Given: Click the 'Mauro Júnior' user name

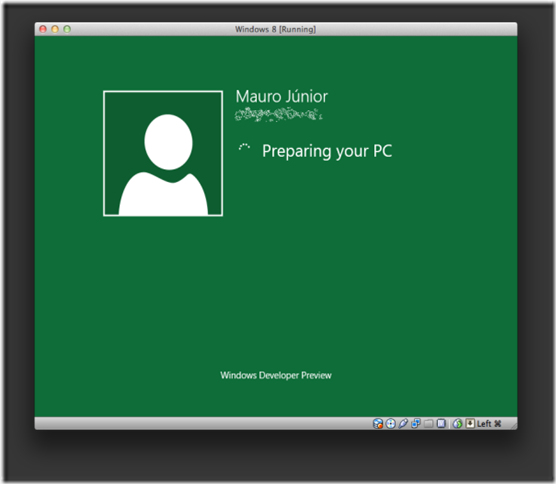Looking at the screenshot, I should coord(282,96).
